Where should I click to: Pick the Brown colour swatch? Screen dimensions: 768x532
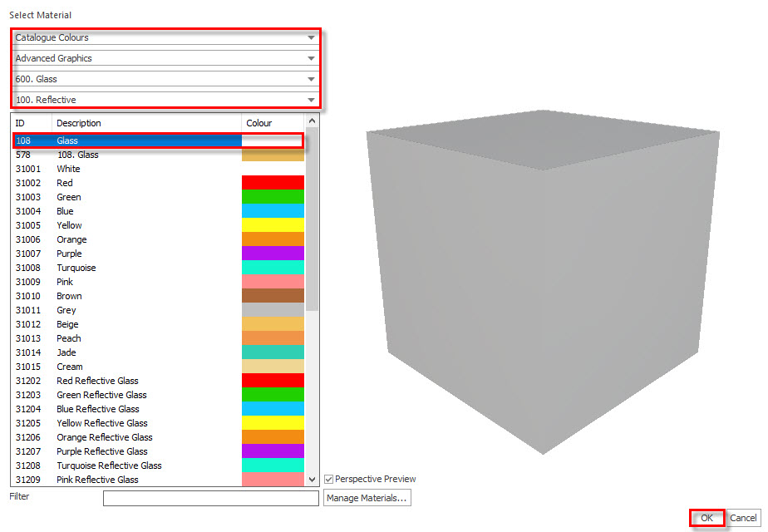[273, 296]
